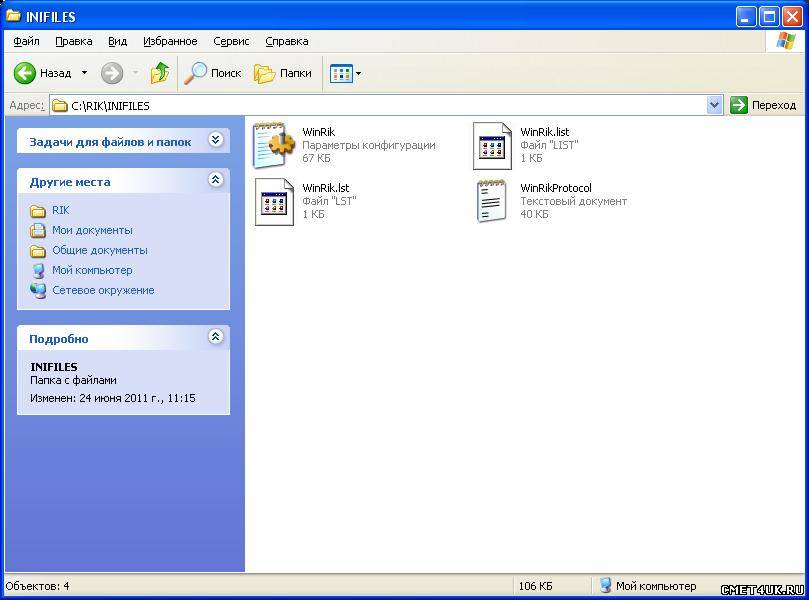This screenshot has width=809, height=600.
Task: Click the WinRik.lst file icon
Action: point(274,202)
